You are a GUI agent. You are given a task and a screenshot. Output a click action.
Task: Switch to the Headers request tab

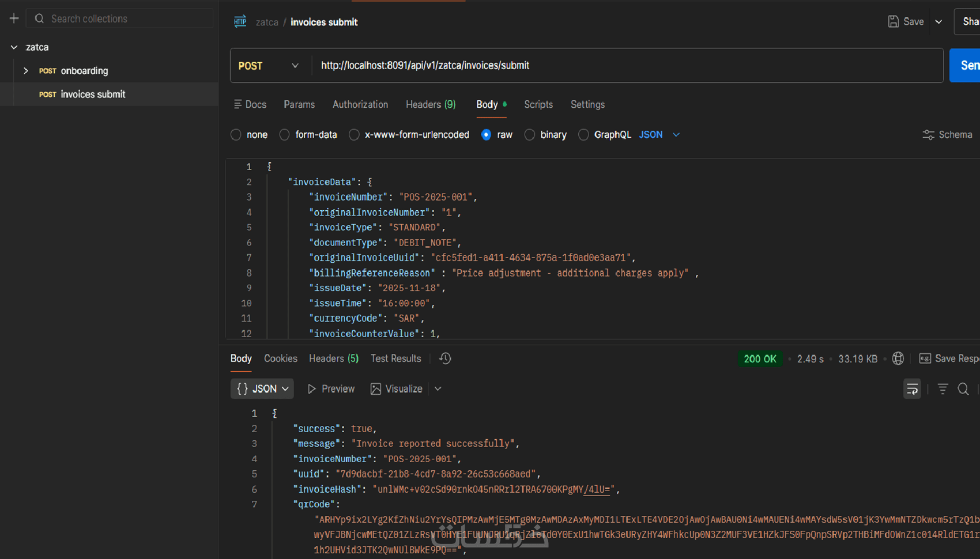[x=430, y=104]
